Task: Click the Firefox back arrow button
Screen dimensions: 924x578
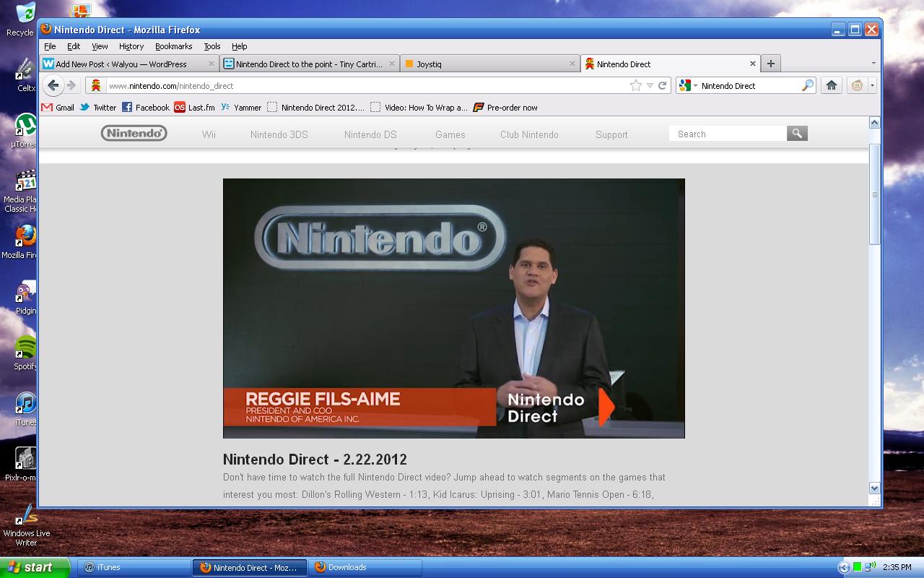Action: [53, 85]
